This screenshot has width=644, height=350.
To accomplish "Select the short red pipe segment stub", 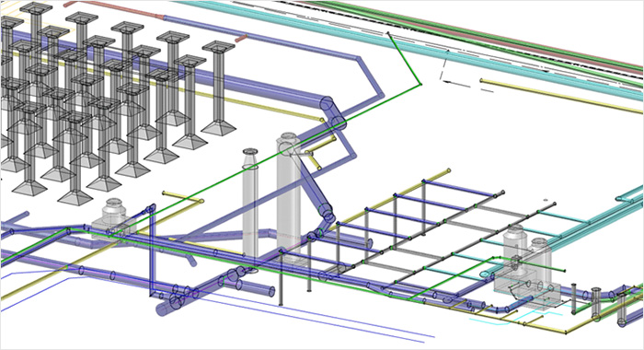I will [x=241, y=39].
